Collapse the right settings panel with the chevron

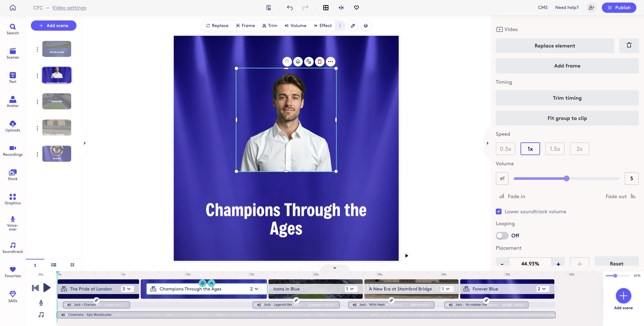point(487,143)
